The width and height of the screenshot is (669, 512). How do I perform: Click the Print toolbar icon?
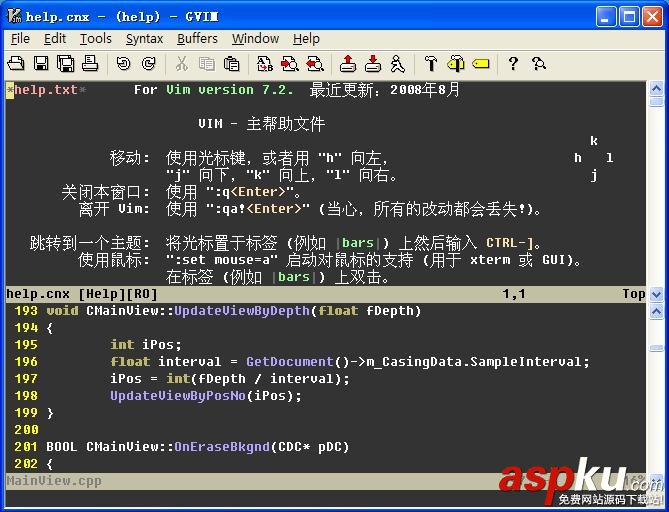(90, 64)
